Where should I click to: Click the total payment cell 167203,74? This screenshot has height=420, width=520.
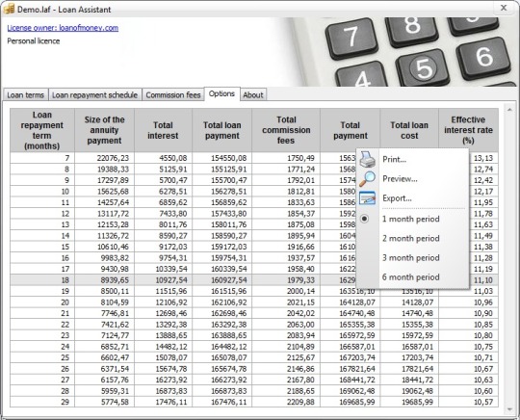pos(351,357)
